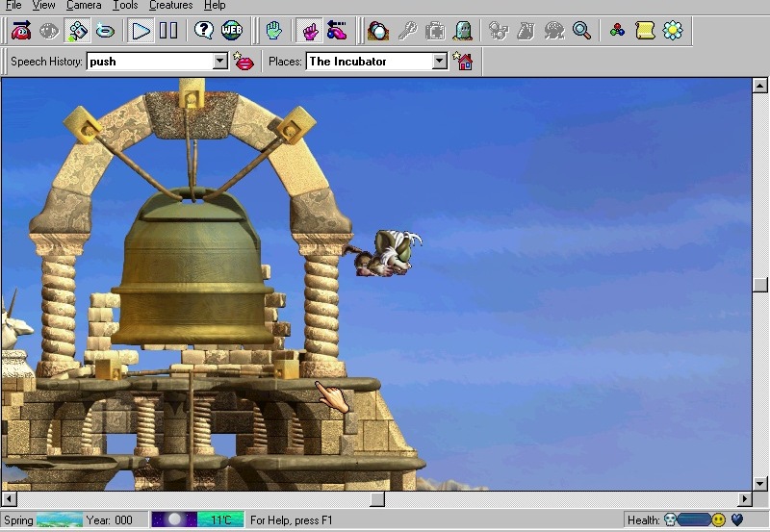770x532 pixels.
Task: Open the graveyard tombstone icon
Action: click(x=462, y=31)
